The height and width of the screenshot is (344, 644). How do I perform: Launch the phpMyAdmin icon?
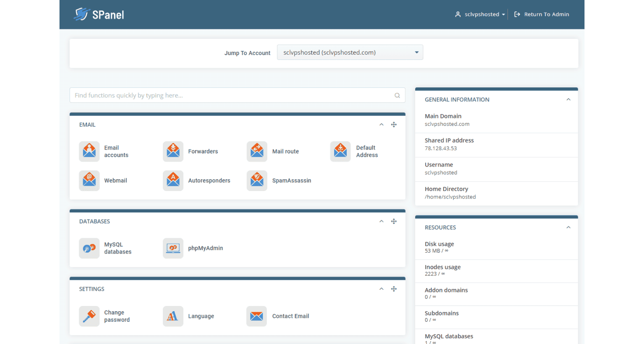pyautogui.click(x=173, y=248)
